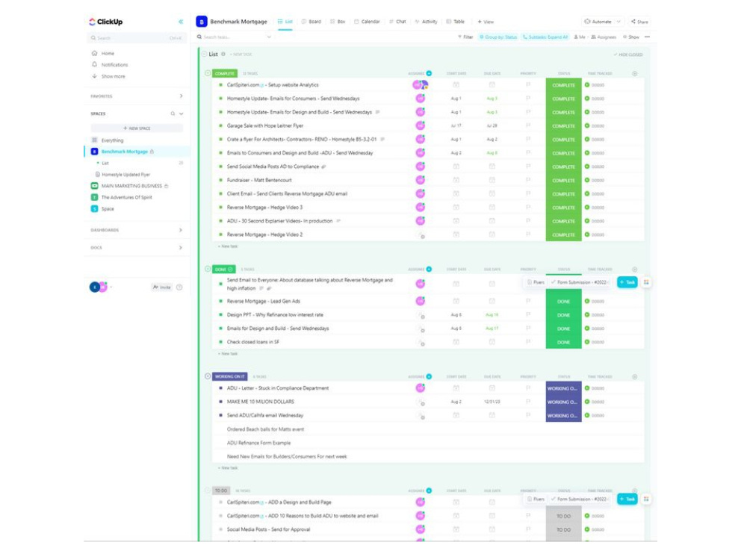
Task: Open the Everything space icon
Action: (94, 140)
